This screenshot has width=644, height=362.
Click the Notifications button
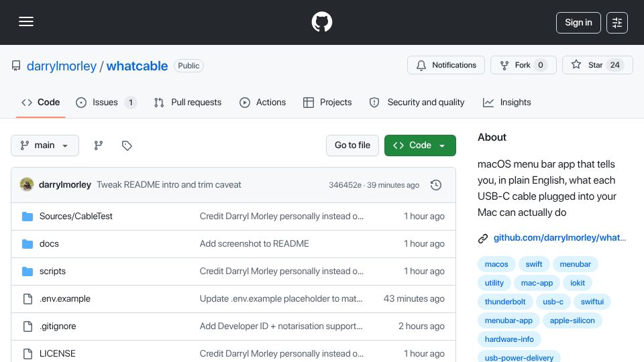point(446,65)
